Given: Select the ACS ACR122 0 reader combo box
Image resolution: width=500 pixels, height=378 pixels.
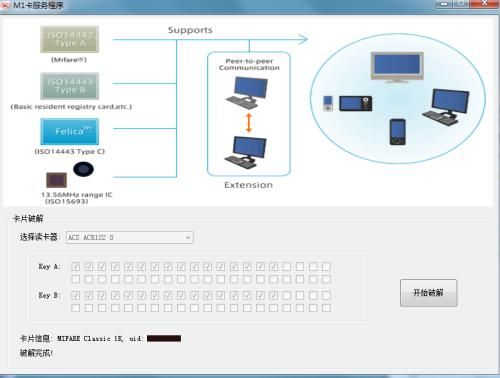Looking at the screenshot, I should 130,237.
